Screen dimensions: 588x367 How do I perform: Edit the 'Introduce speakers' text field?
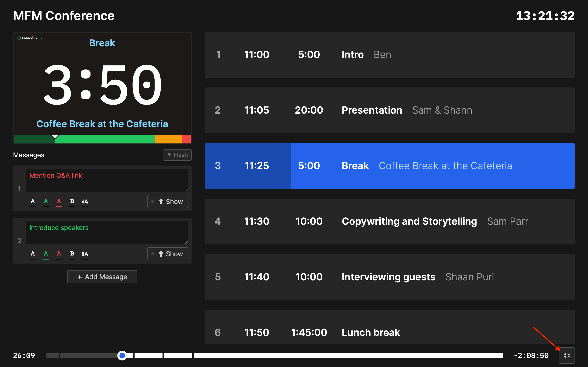click(107, 233)
